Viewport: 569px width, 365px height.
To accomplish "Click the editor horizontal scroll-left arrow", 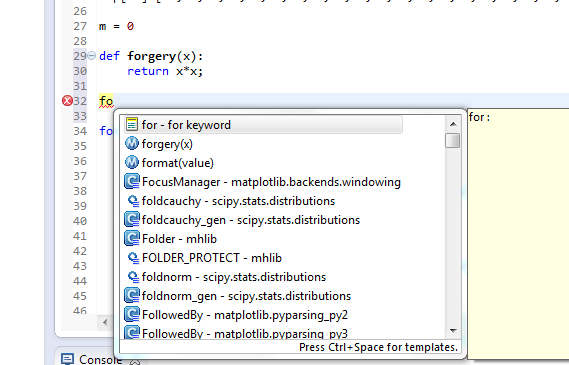I will coord(105,322).
